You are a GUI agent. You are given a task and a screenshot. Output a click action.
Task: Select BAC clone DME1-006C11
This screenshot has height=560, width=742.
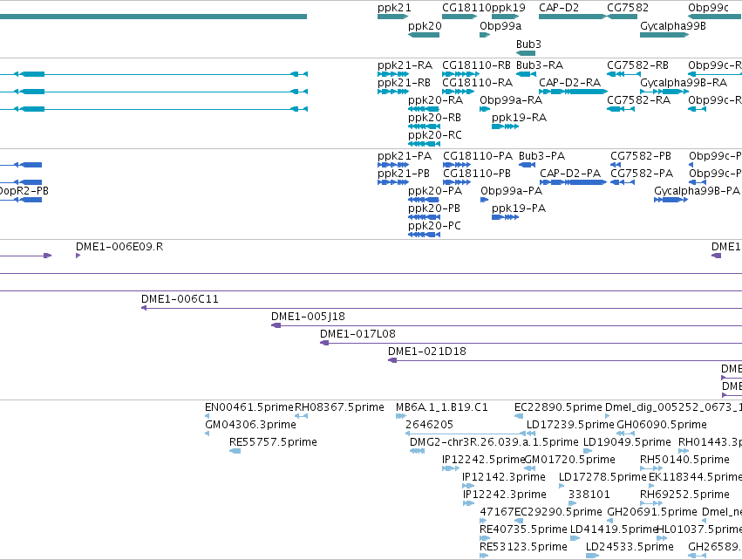(441, 308)
